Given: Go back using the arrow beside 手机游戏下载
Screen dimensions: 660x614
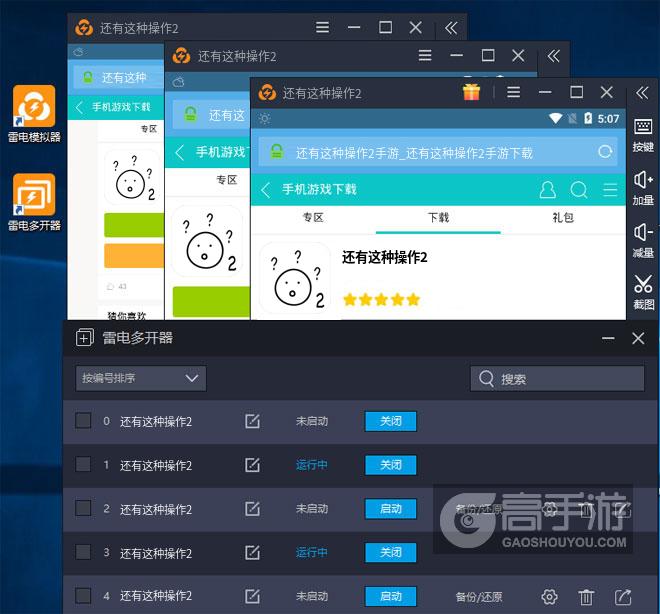Looking at the screenshot, I should pyautogui.click(x=266, y=190).
